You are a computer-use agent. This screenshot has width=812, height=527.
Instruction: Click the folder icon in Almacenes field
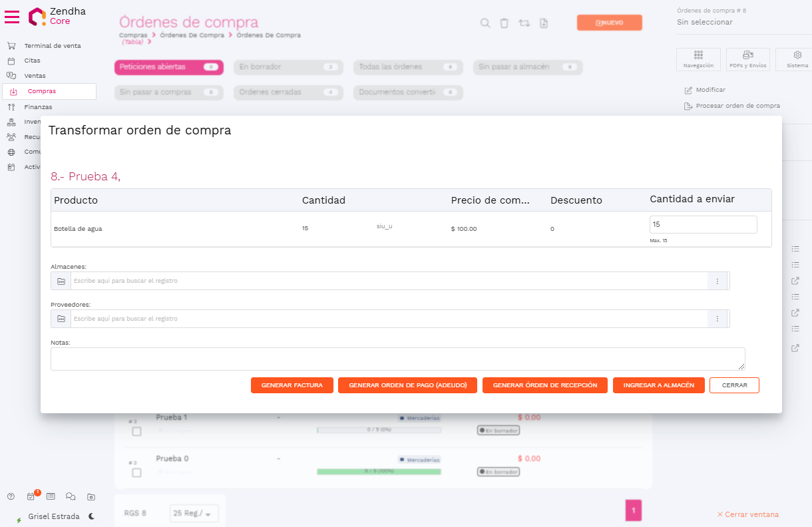[x=61, y=281]
